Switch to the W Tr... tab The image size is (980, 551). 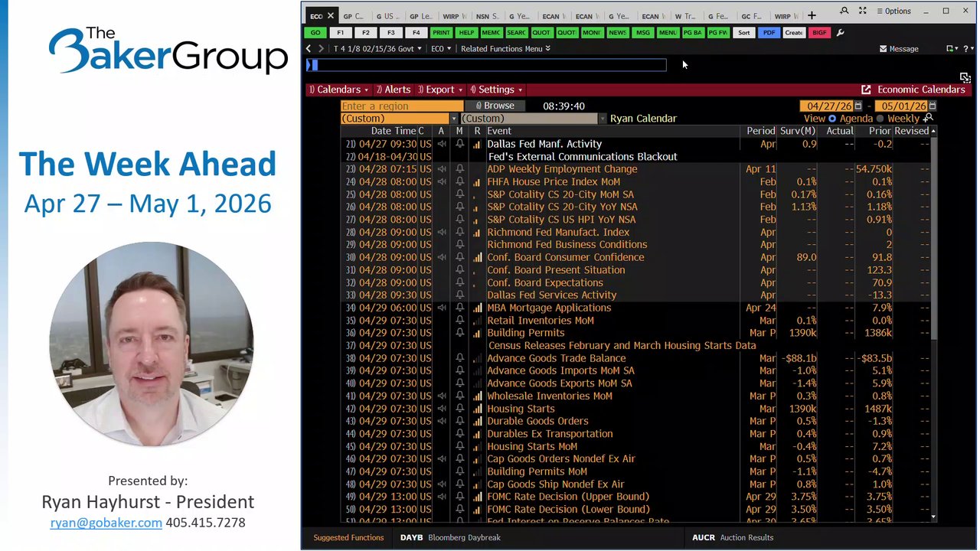[x=685, y=15]
